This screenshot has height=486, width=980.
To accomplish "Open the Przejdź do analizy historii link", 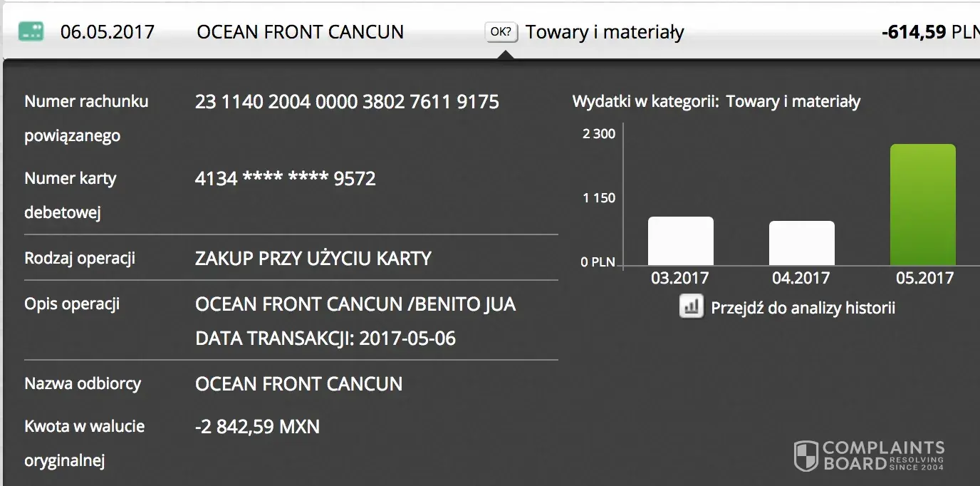I will 803,308.
